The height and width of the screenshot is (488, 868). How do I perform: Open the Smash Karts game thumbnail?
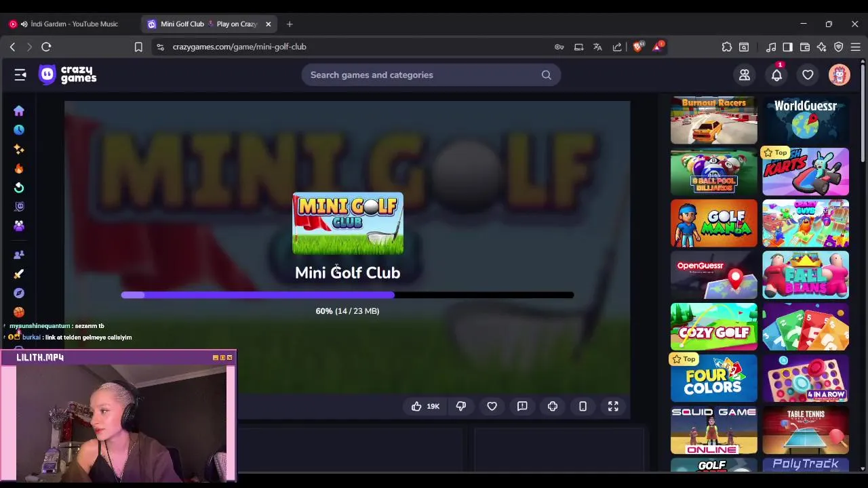pos(806,172)
